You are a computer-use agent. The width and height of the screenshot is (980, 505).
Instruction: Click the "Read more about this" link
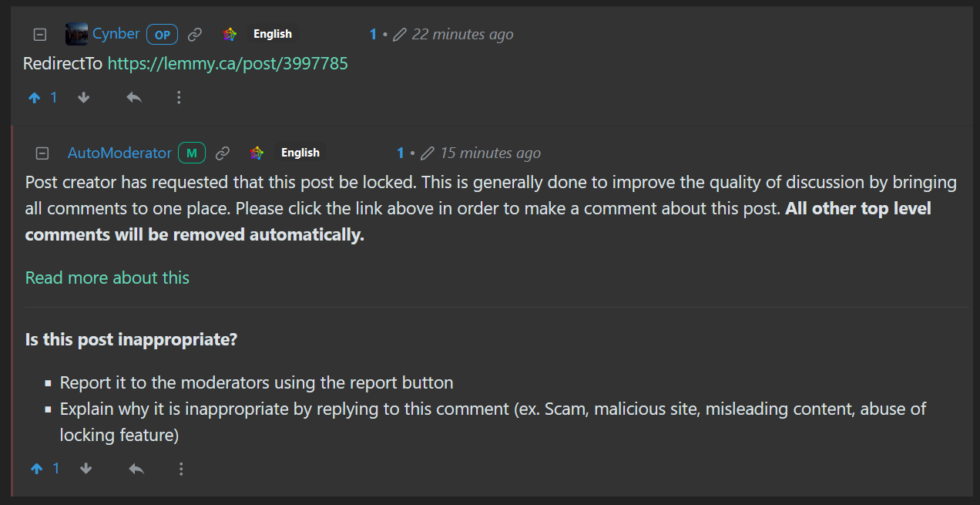coord(107,278)
